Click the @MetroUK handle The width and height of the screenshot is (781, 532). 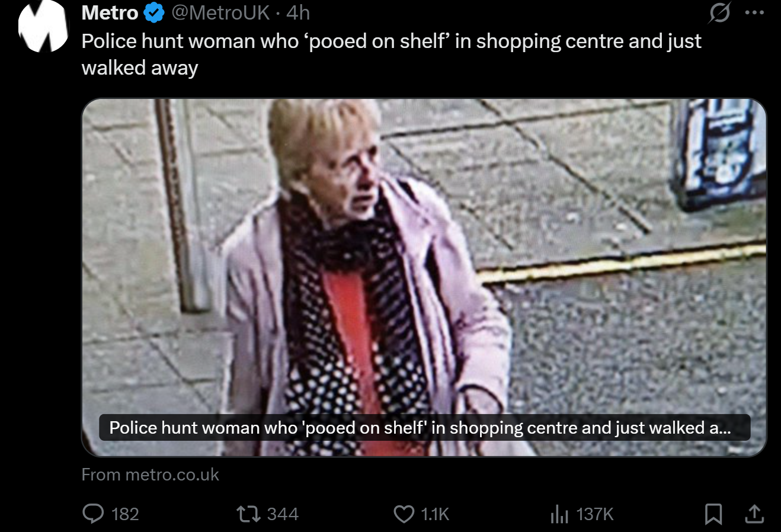[x=220, y=12]
